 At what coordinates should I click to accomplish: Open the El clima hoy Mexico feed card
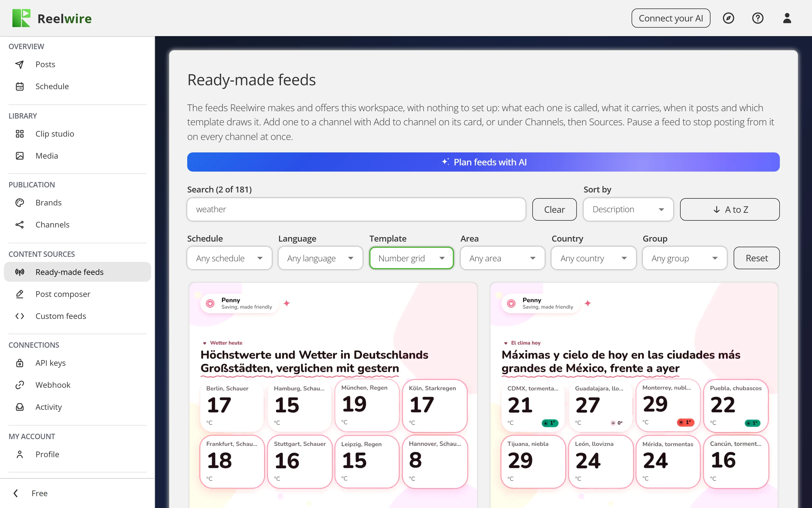click(634, 395)
